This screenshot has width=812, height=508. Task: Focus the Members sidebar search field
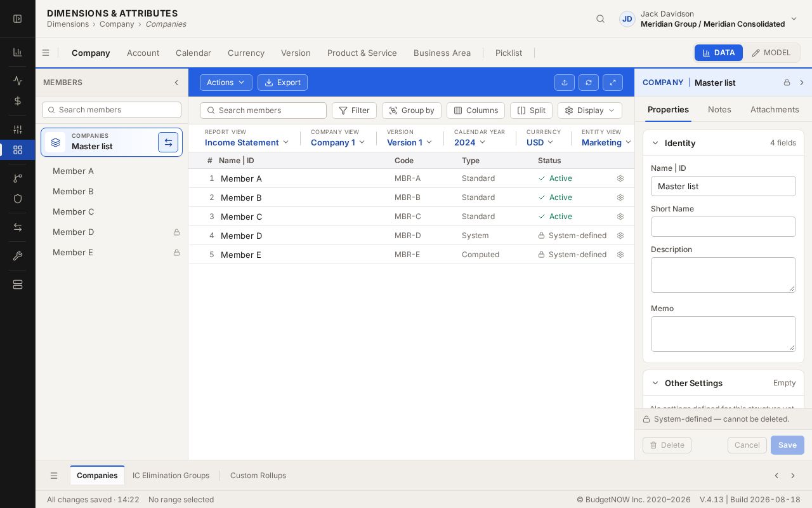[x=112, y=110]
